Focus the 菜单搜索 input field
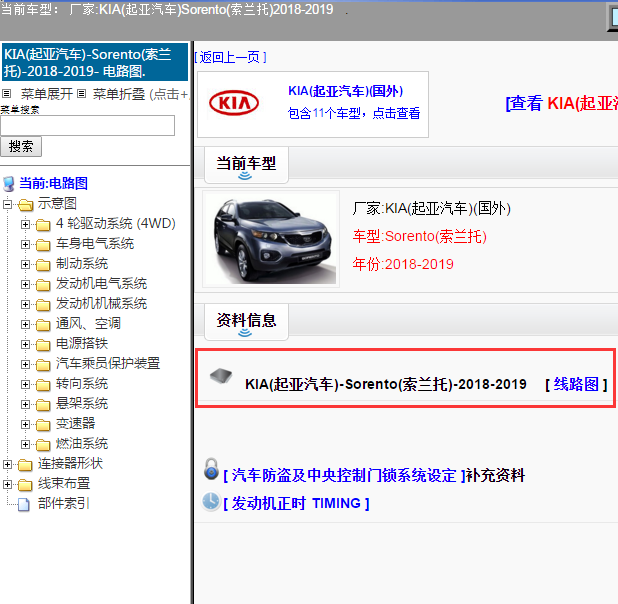618x604 pixels. 87,126
